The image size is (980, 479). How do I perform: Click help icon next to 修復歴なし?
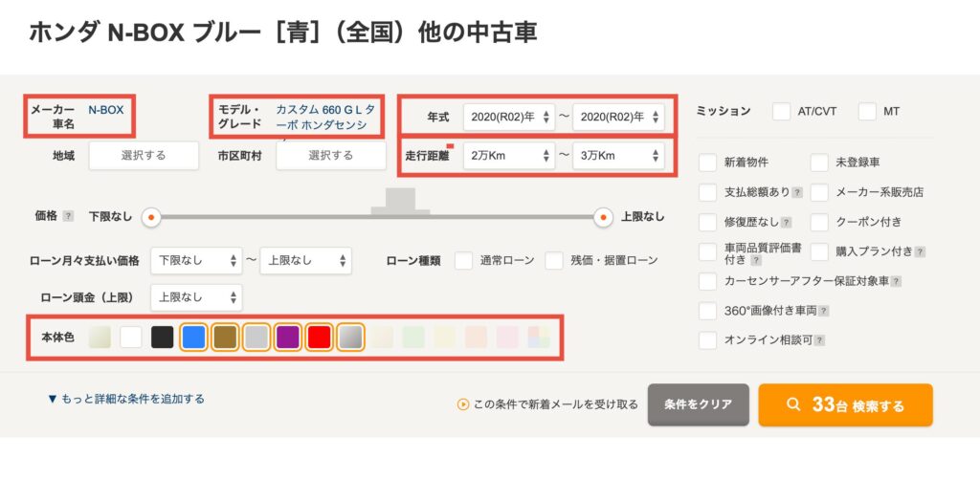(787, 223)
